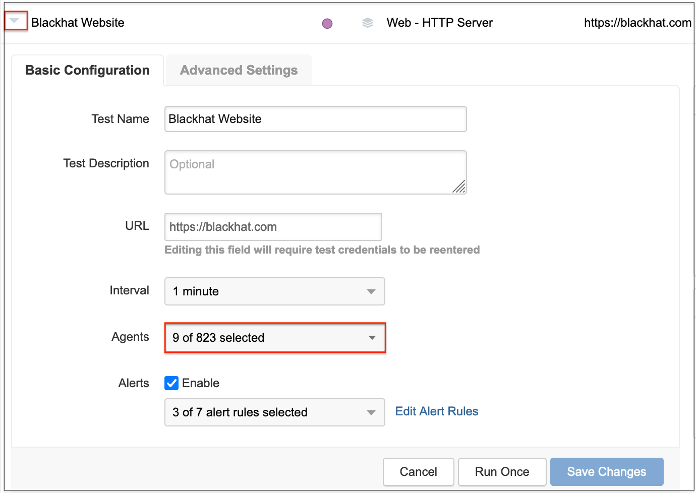The height and width of the screenshot is (494, 696).
Task: Click the layers stack icon
Action: [x=368, y=22]
